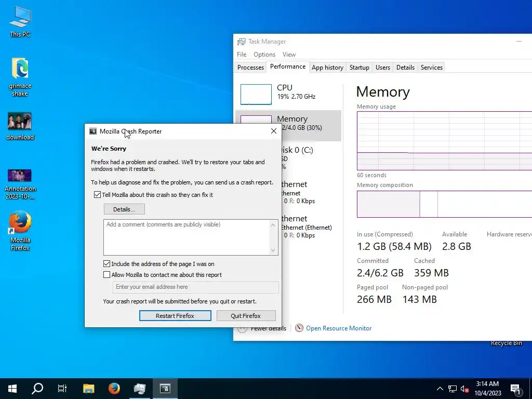The height and width of the screenshot is (399, 532).
Task: Click Restart Firefox button
Action: [x=175, y=316]
